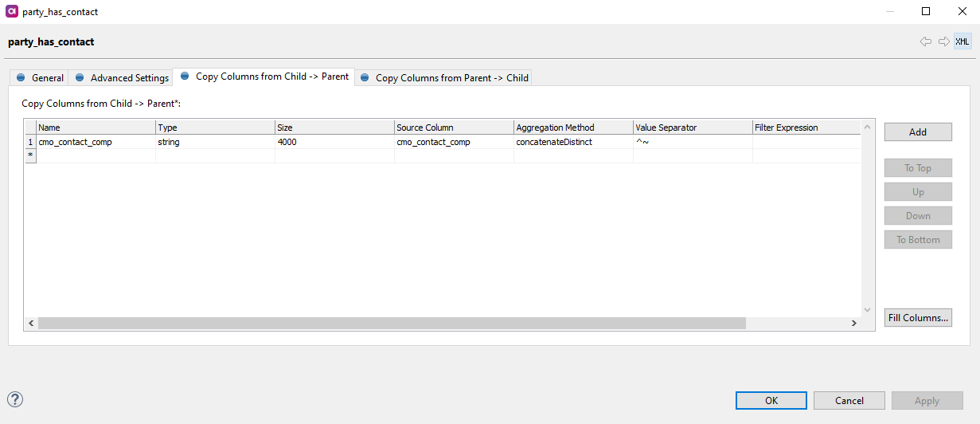
Task: Click the horizontal scrollbar left arrow
Action: point(31,324)
